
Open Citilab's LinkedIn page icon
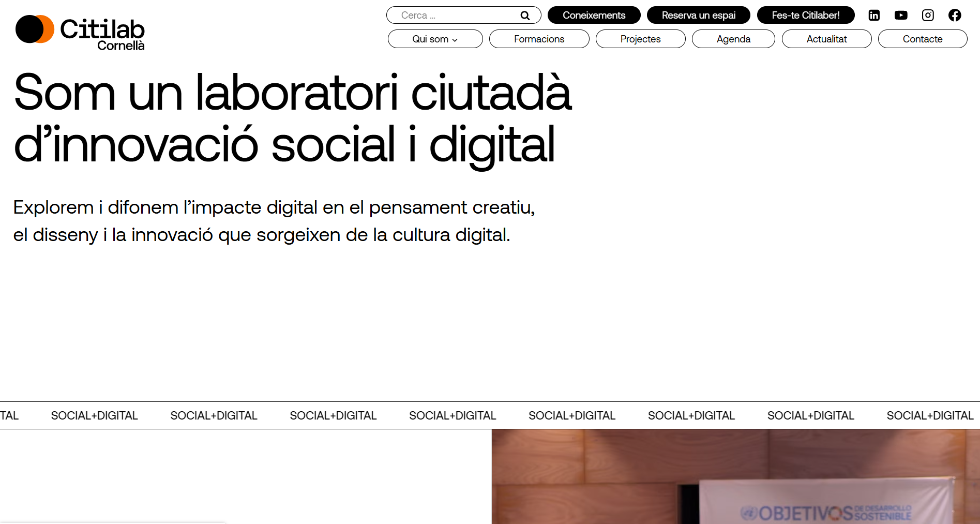tap(874, 15)
